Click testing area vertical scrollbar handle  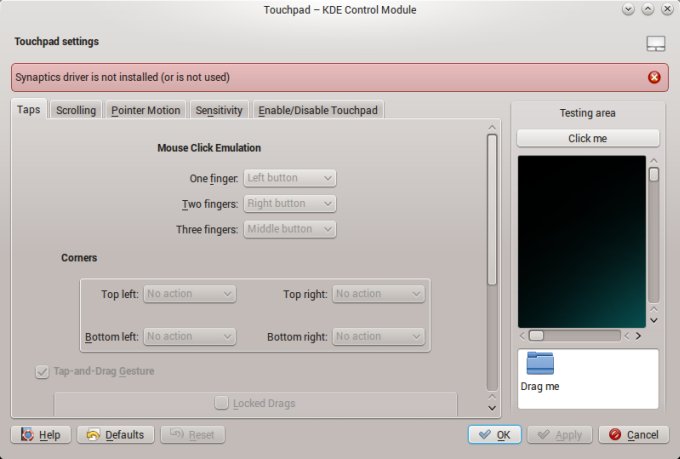pos(654,174)
